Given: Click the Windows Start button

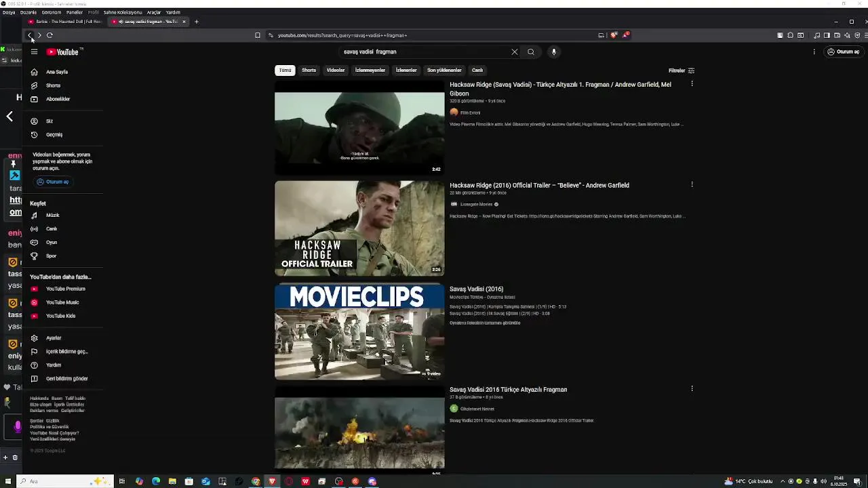Looking at the screenshot, I should pos(9,481).
